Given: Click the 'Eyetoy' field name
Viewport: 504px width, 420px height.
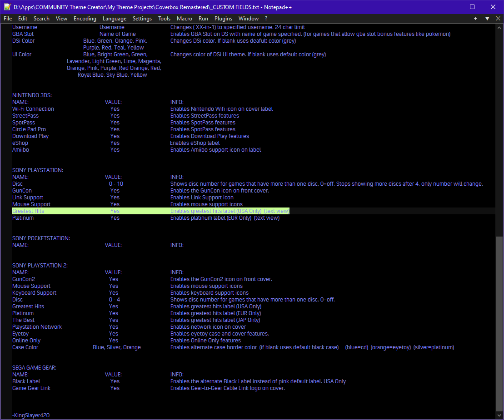Looking at the screenshot, I should pos(20,334).
